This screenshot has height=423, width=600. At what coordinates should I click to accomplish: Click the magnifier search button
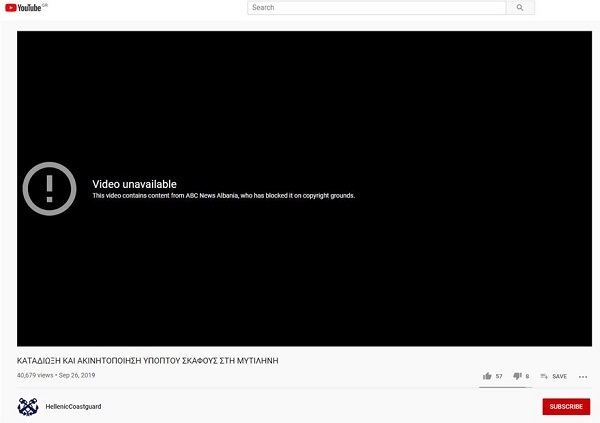(519, 8)
